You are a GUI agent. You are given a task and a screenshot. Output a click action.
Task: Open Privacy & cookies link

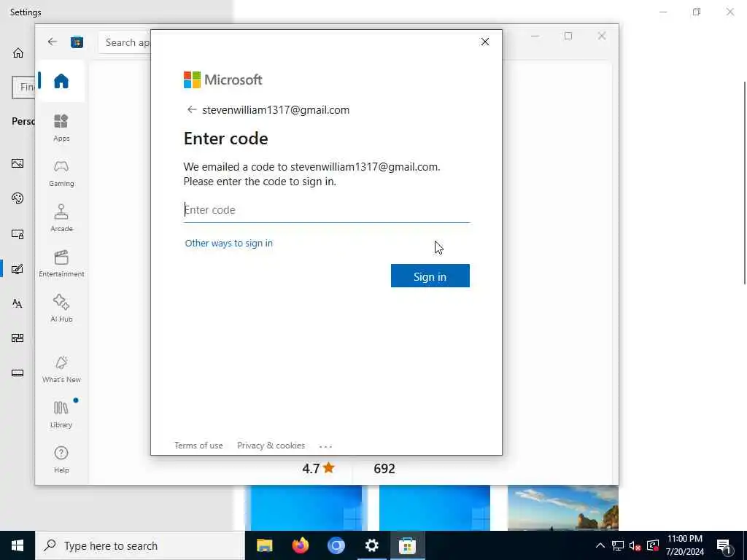[x=271, y=446]
